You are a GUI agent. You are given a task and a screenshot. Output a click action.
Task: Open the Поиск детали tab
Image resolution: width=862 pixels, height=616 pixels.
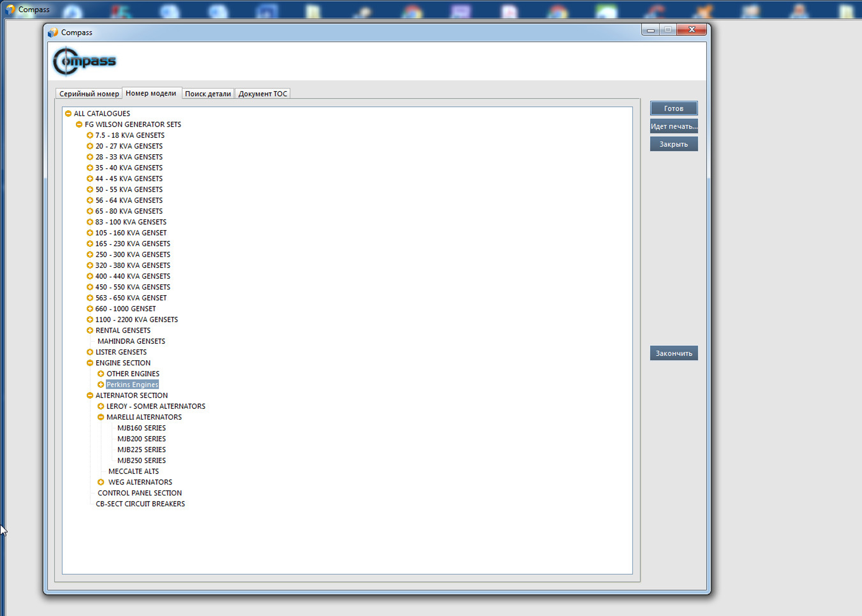point(207,94)
